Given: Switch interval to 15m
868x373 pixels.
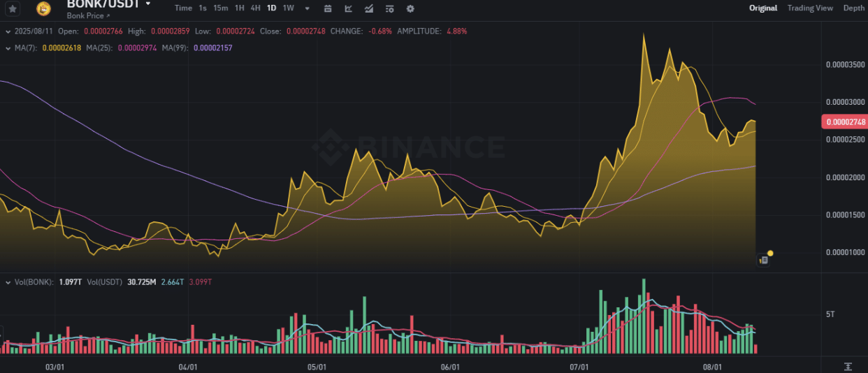Looking at the screenshot, I should pyautogui.click(x=221, y=8).
